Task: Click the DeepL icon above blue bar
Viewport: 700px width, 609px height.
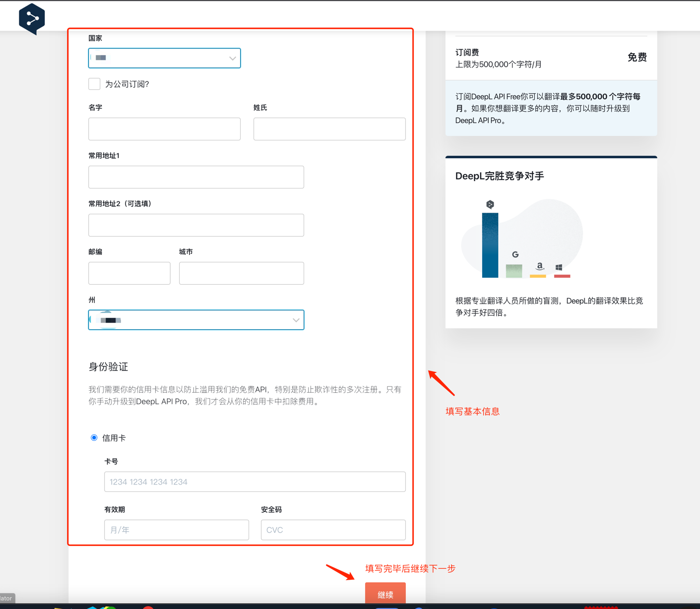Action: (490, 204)
